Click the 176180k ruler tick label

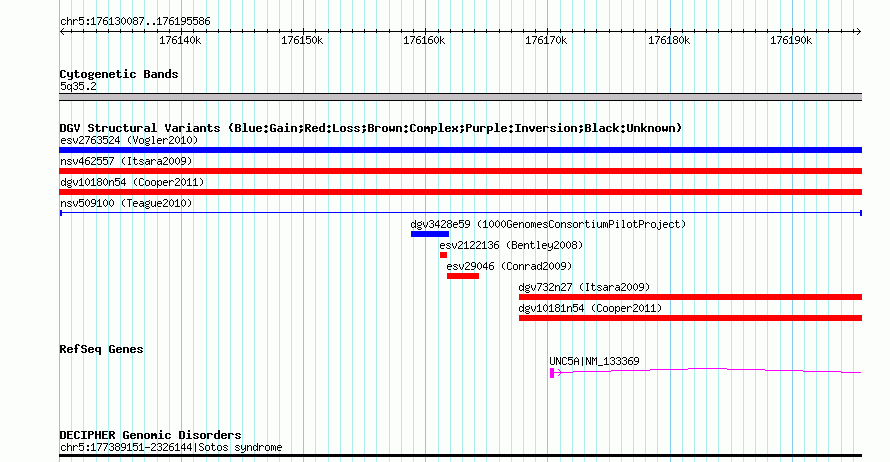[x=669, y=40]
